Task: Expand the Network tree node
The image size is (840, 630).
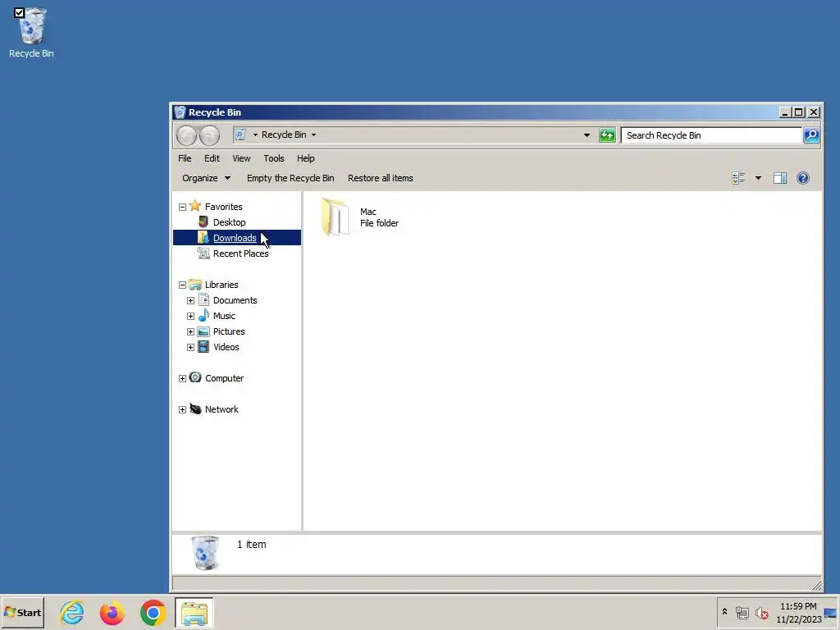Action: point(182,410)
